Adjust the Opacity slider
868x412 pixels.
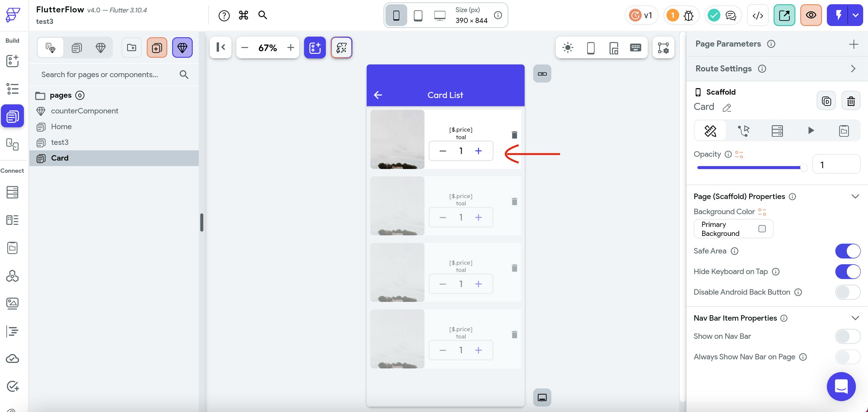pos(752,167)
